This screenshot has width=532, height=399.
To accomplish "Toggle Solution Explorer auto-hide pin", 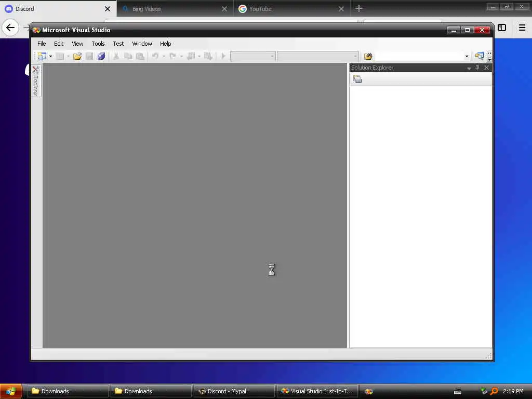I will tap(477, 68).
